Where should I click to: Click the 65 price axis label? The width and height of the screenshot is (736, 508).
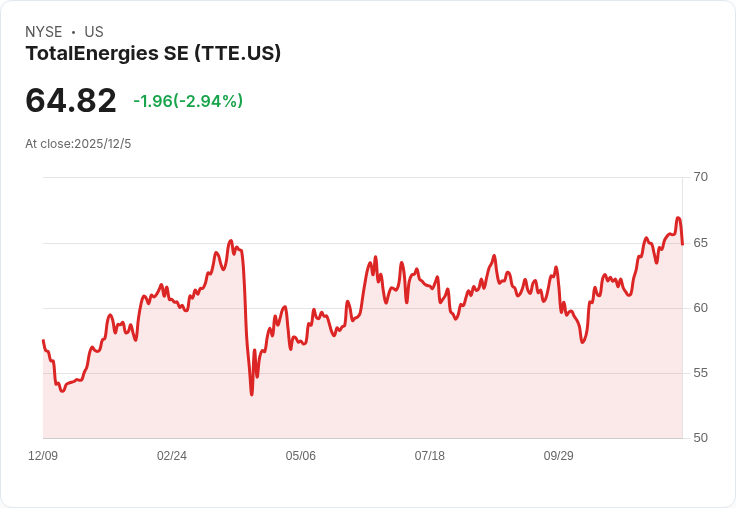tap(700, 243)
